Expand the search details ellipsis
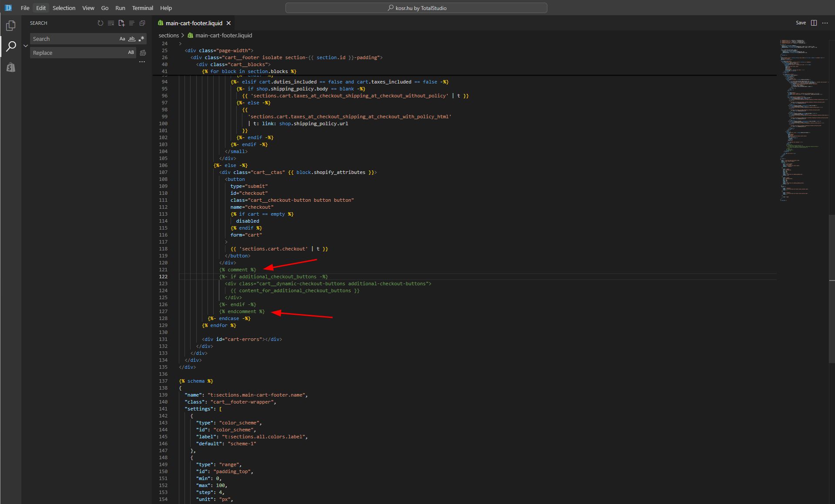The image size is (835, 504). [142, 62]
